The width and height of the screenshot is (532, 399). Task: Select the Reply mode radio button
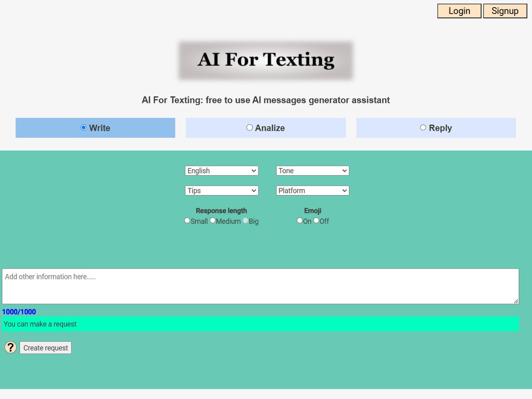(x=423, y=128)
